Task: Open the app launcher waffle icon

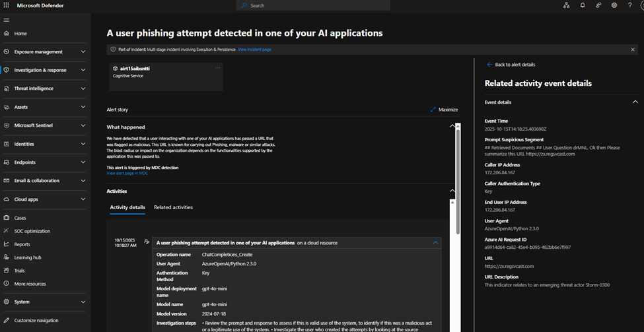Action: [x=6, y=5]
